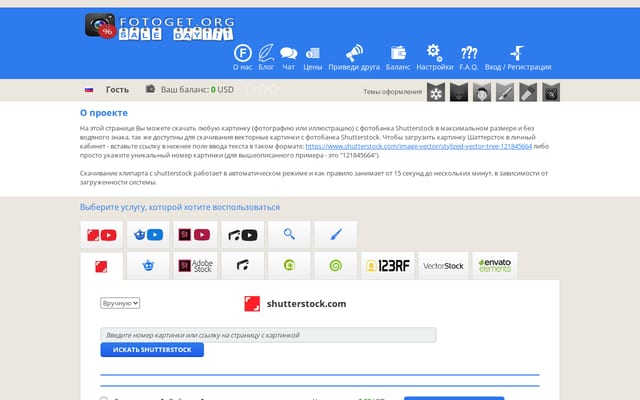Click the ИСКАТЬ SHUTTERSTOCK button
The image size is (640, 400).
152,350
